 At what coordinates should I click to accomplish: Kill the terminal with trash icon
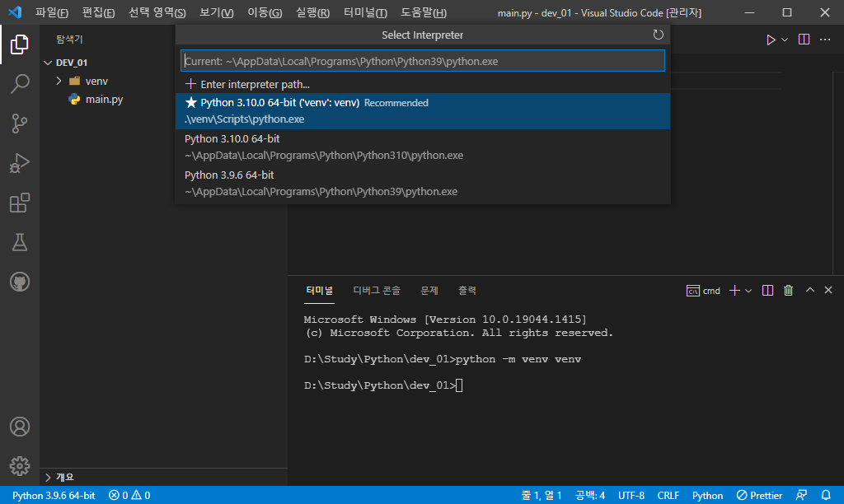pyautogui.click(x=788, y=291)
